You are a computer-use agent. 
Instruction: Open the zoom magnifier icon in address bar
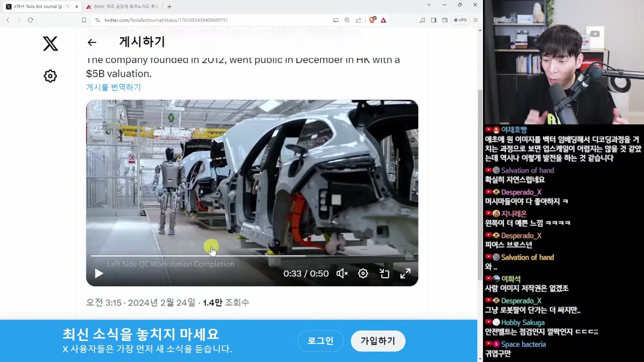[x=347, y=20]
